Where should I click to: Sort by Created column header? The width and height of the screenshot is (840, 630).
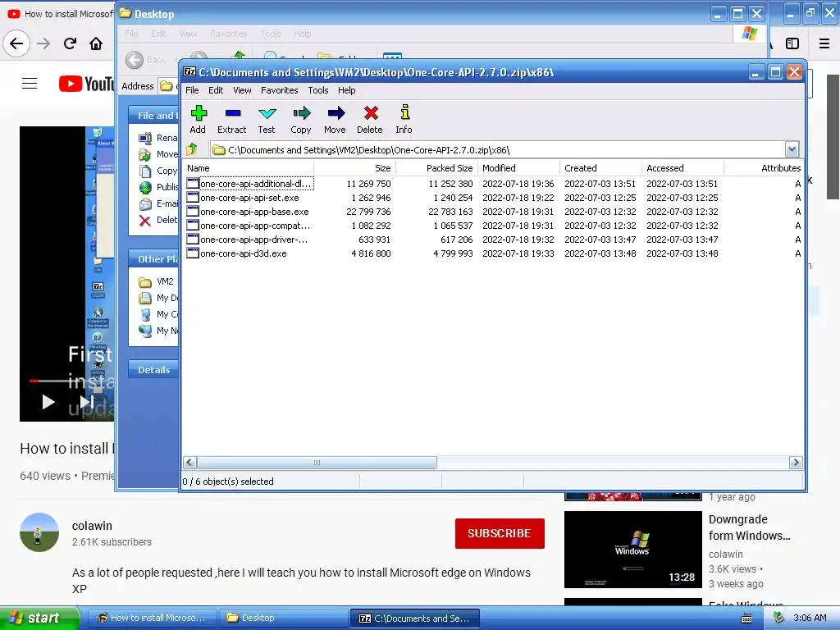[x=600, y=168]
